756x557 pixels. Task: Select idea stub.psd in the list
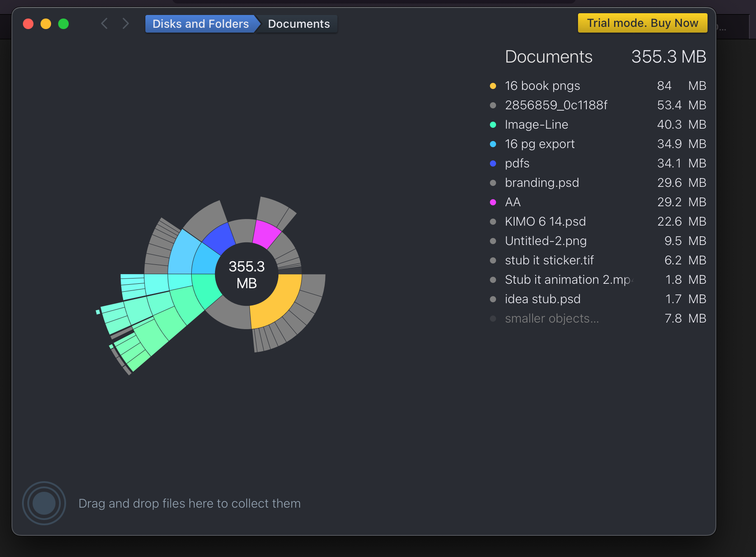pyautogui.click(x=598, y=299)
